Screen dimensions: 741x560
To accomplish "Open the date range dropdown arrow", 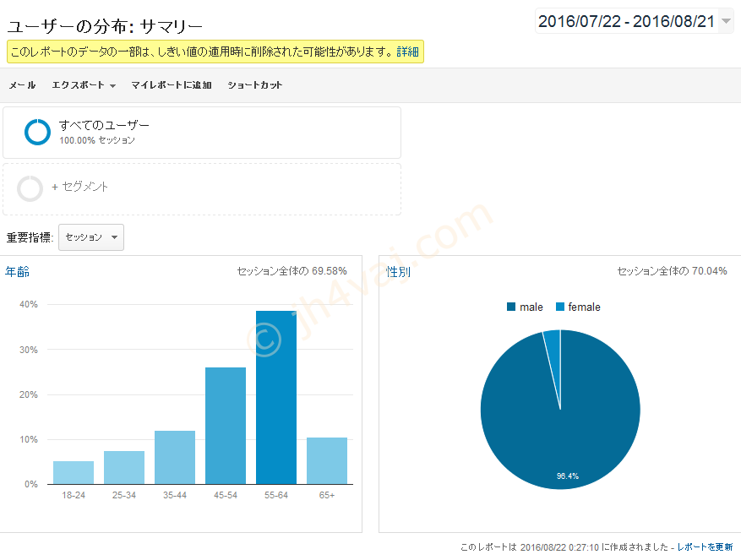I will click(x=726, y=21).
